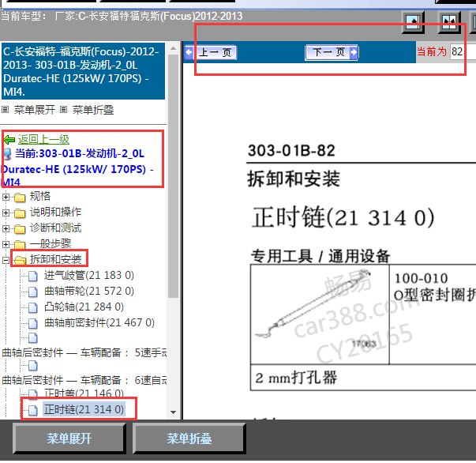Click page icon beside 进气歧管
This screenshot has width=476, height=463.
pos(33,277)
